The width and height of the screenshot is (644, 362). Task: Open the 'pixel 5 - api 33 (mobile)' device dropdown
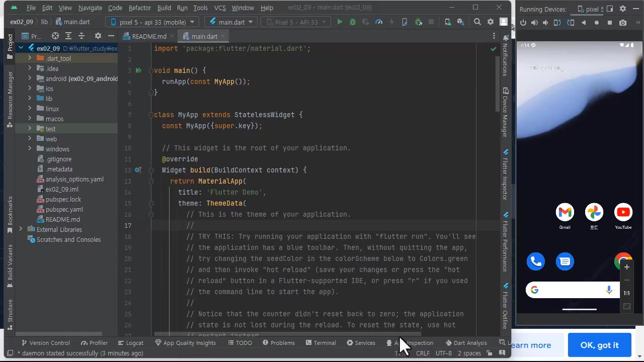[x=152, y=22]
